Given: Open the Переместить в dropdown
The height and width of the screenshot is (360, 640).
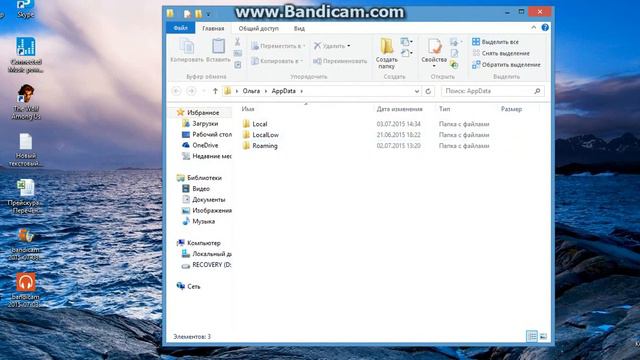Looking at the screenshot, I should [x=278, y=46].
